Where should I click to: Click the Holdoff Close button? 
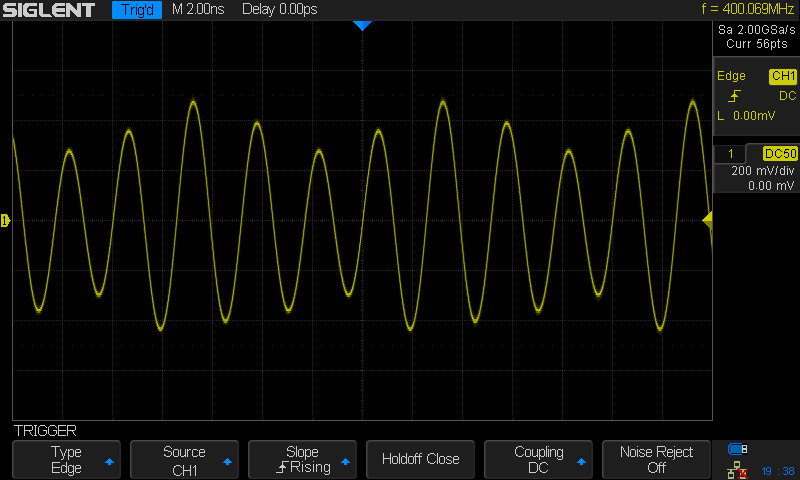point(420,459)
